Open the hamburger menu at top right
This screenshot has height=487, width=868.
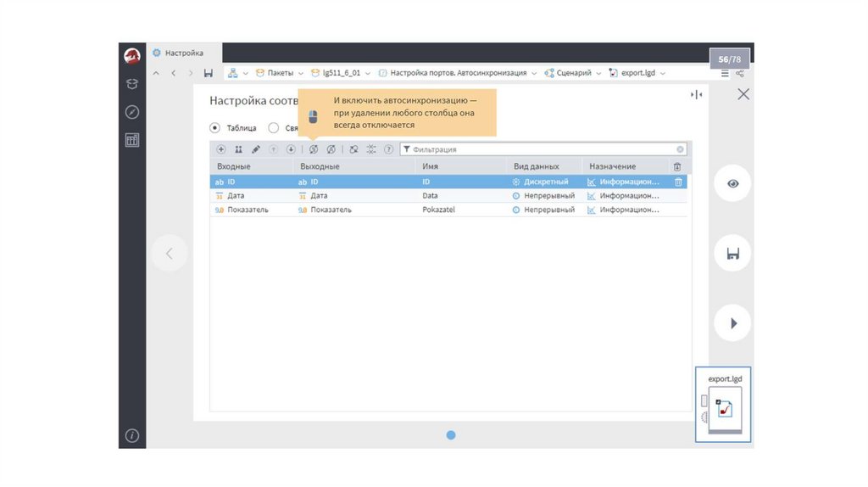(x=725, y=74)
